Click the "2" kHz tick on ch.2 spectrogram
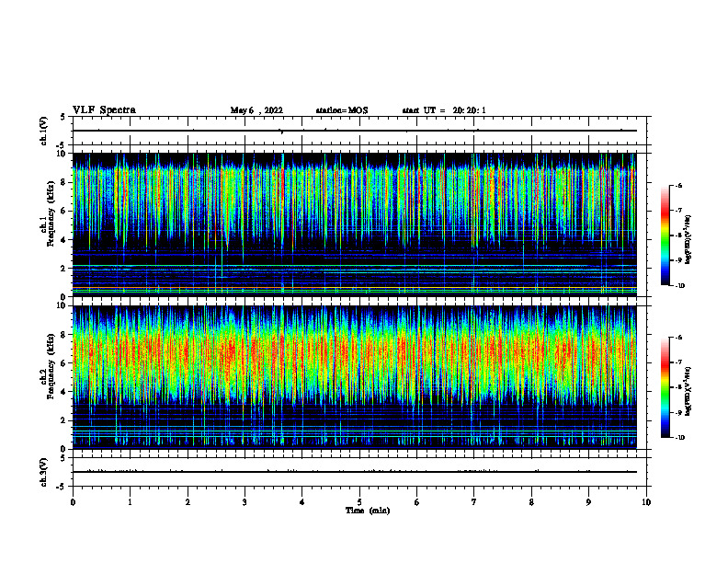Viewport: 728px width, 563px height. click(x=63, y=420)
